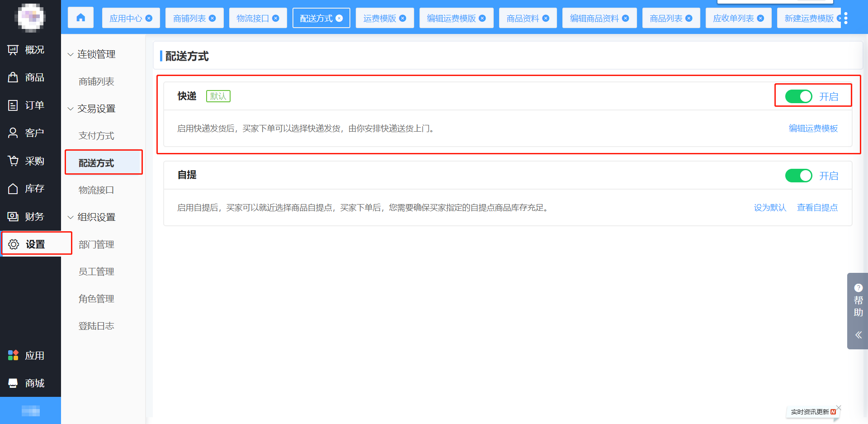Open 库存 inventory in sidebar
The width and height of the screenshot is (868, 424).
[26, 189]
